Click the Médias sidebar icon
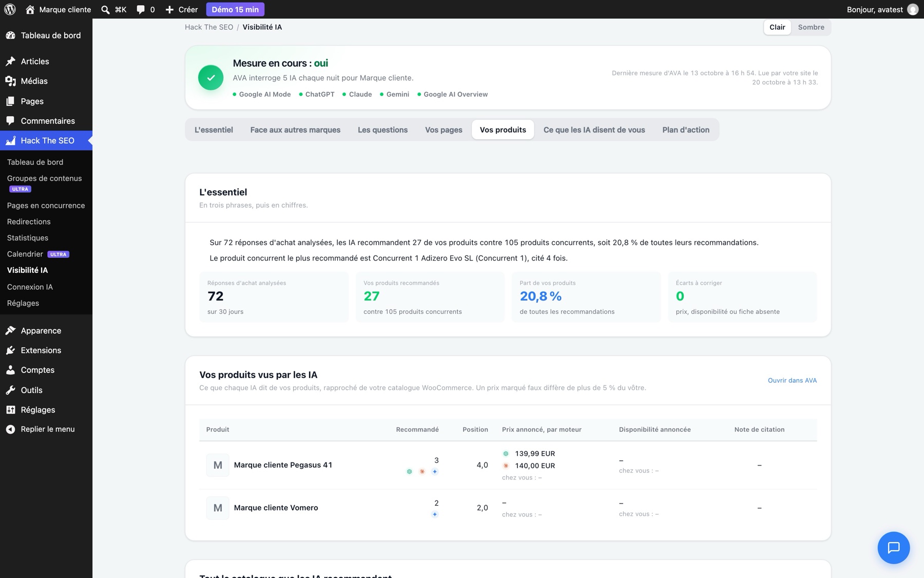The image size is (924, 578). tap(10, 81)
